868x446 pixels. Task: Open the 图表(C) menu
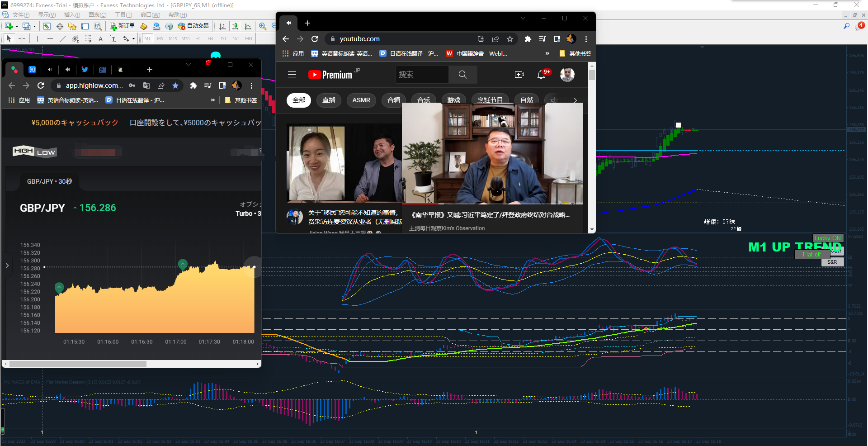click(98, 15)
